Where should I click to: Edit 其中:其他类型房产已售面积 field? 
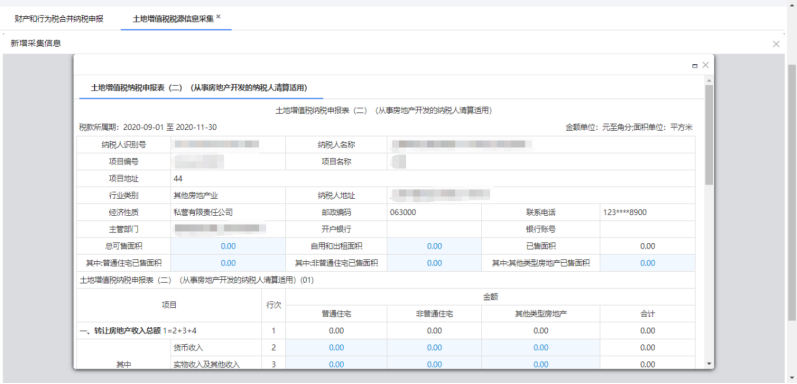click(x=648, y=263)
